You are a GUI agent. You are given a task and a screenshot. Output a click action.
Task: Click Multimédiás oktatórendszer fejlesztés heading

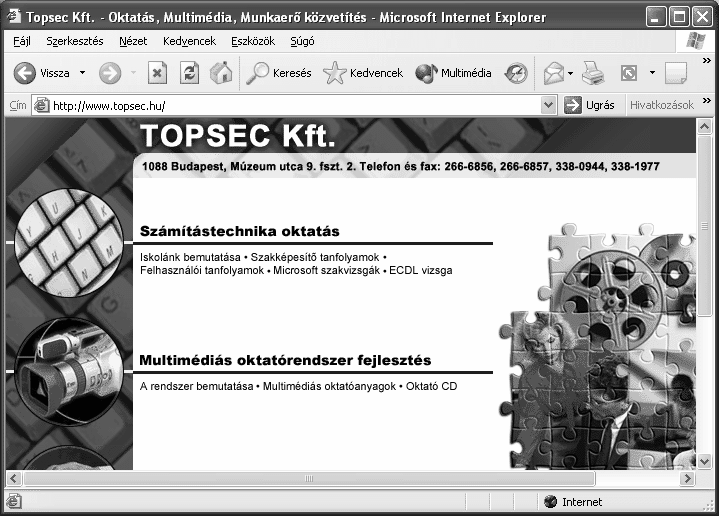pyautogui.click(x=285, y=360)
